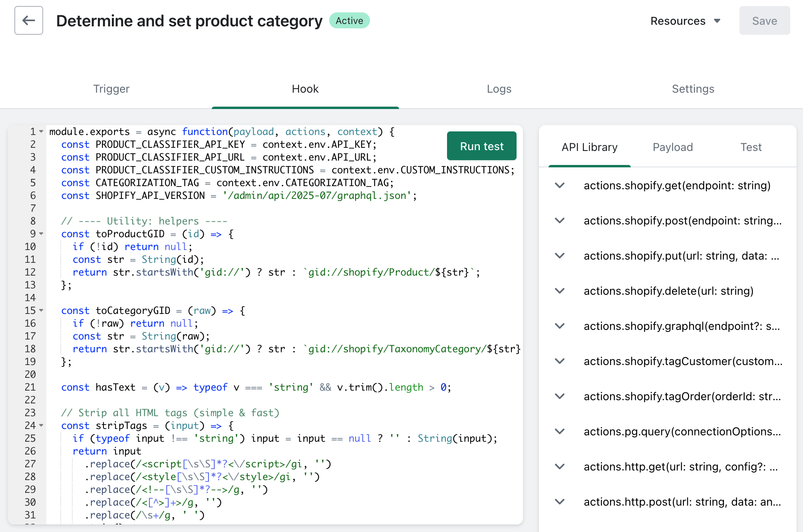Click the back arrow button
The width and height of the screenshot is (803, 532).
(x=29, y=20)
